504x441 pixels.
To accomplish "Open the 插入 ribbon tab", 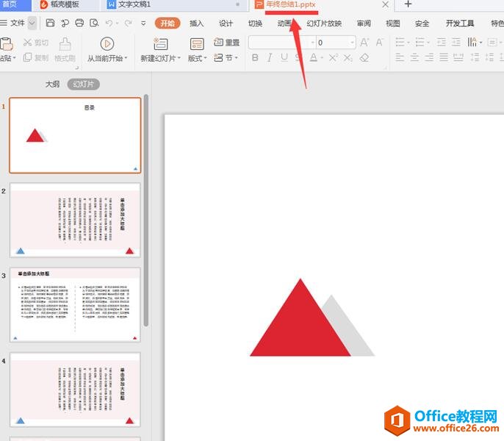I will 196,24.
